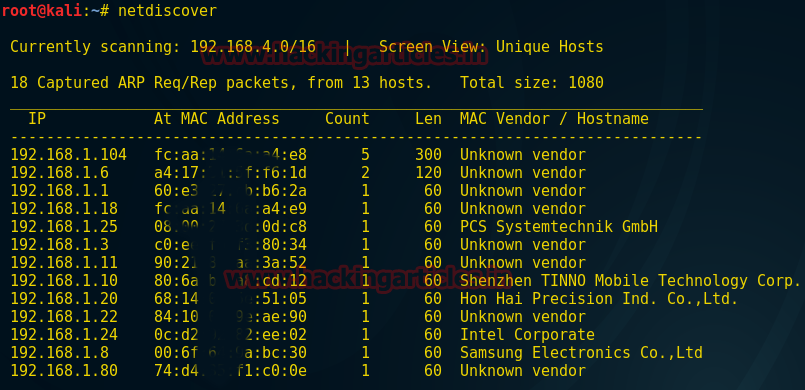Click the 'Samsung Electronics Co.,Ltd' vendor name
Viewport: 805px width, 390px height.
pos(581,353)
